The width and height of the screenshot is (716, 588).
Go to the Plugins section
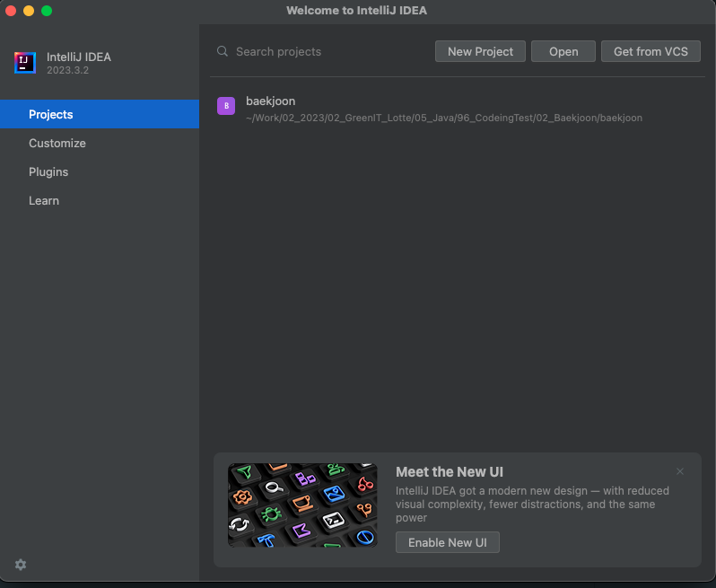[x=100, y=171]
